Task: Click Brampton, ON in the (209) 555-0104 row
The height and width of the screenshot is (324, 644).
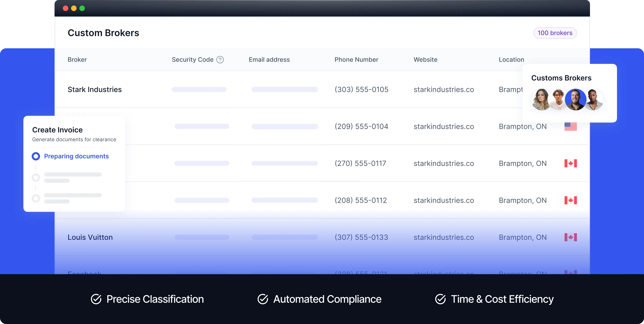Action: [522, 127]
